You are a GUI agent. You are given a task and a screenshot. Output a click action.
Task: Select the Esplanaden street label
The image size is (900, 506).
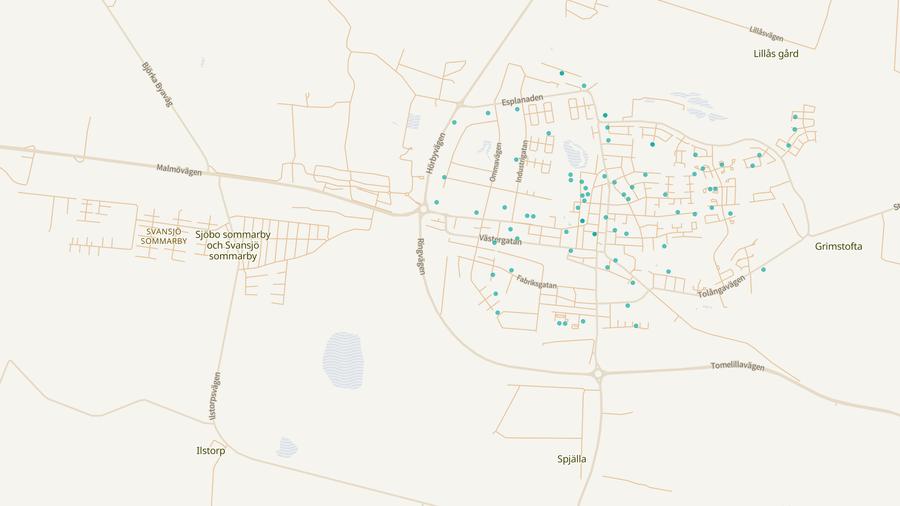[x=522, y=99]
